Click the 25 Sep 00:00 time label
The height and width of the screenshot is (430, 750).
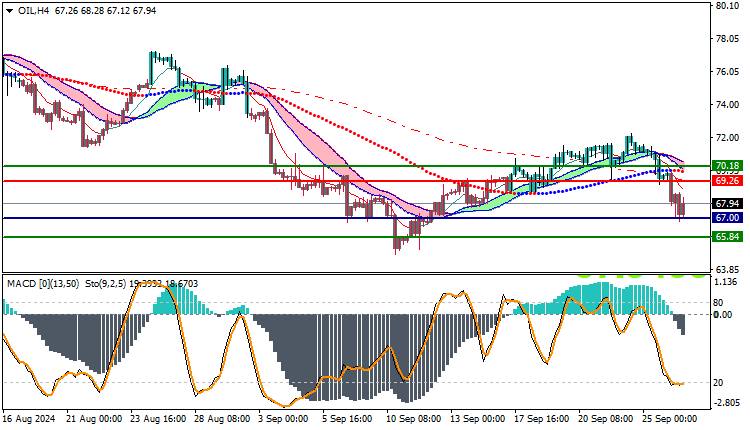670,419
